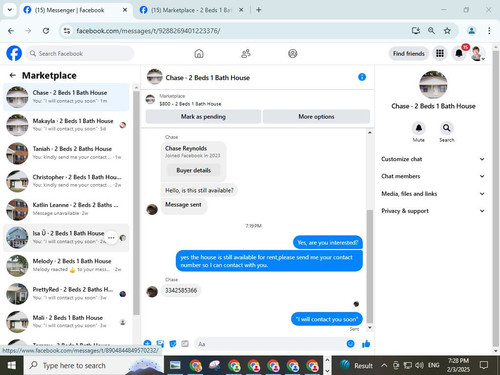Click Mark as pending button
This screenshot has width=500, height=375.
click(203, 117)
